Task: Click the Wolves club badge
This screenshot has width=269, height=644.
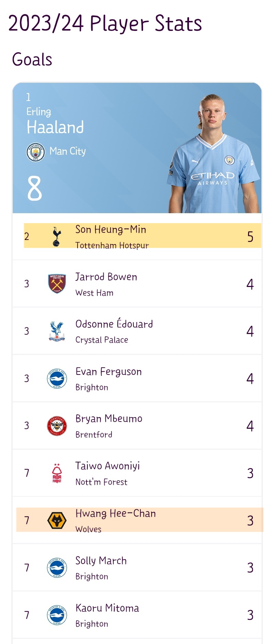Action: 57,520
